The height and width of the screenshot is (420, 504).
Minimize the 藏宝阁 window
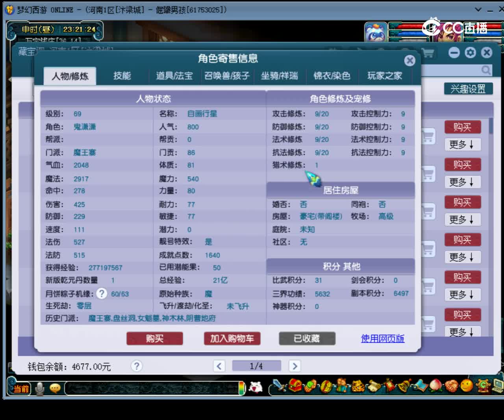[454, 52]
